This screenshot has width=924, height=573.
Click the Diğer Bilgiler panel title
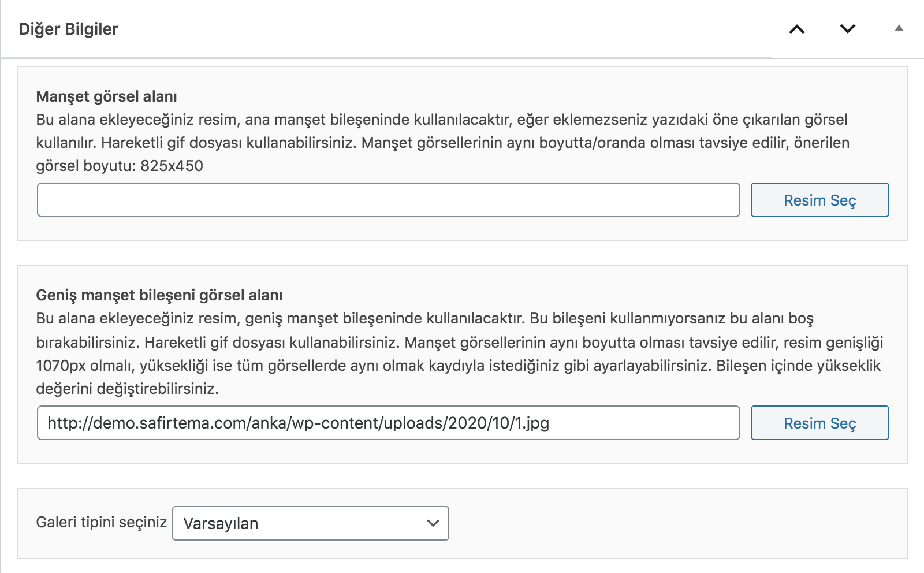point(68,29)
